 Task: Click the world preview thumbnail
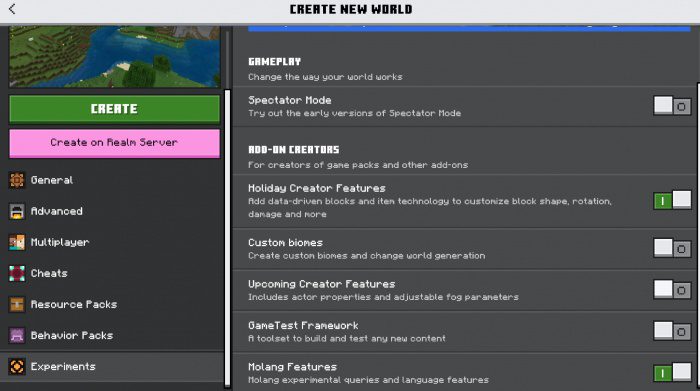(x=114, y=56)
